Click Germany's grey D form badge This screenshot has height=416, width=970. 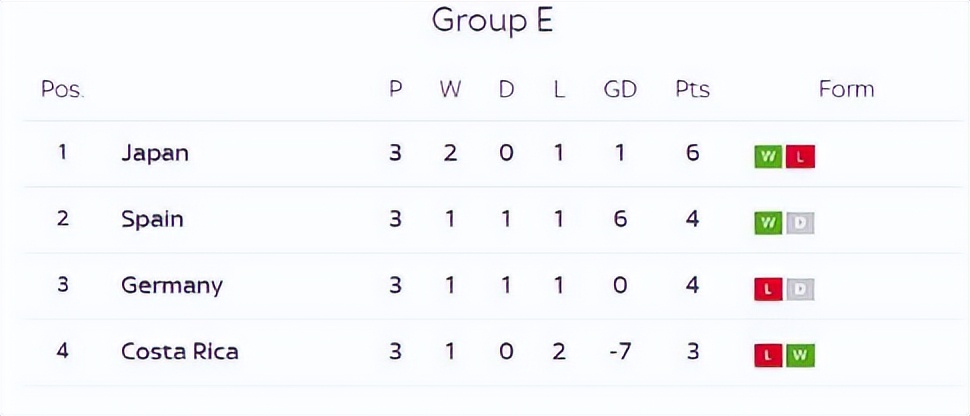click(x=800, y=290)
